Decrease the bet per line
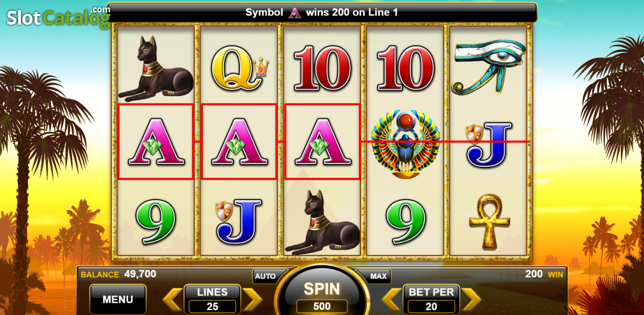Image resolution: width=644 pixels, height=315 pixels. click(x=392, y=299)
